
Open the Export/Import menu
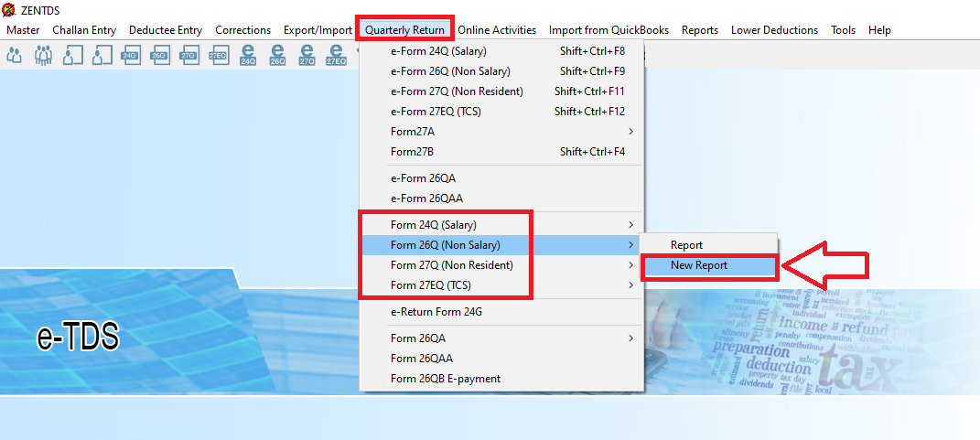(318, 30)
